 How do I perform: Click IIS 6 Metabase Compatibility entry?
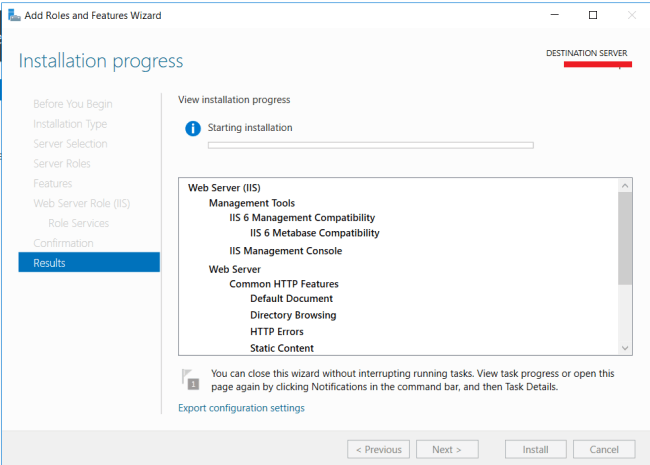pos(315,233)
